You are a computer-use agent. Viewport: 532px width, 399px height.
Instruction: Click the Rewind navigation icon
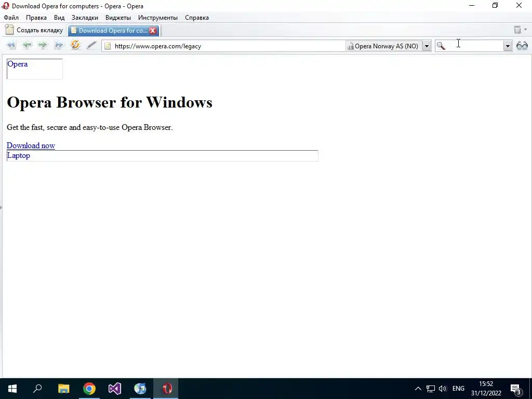pos(11,45)
